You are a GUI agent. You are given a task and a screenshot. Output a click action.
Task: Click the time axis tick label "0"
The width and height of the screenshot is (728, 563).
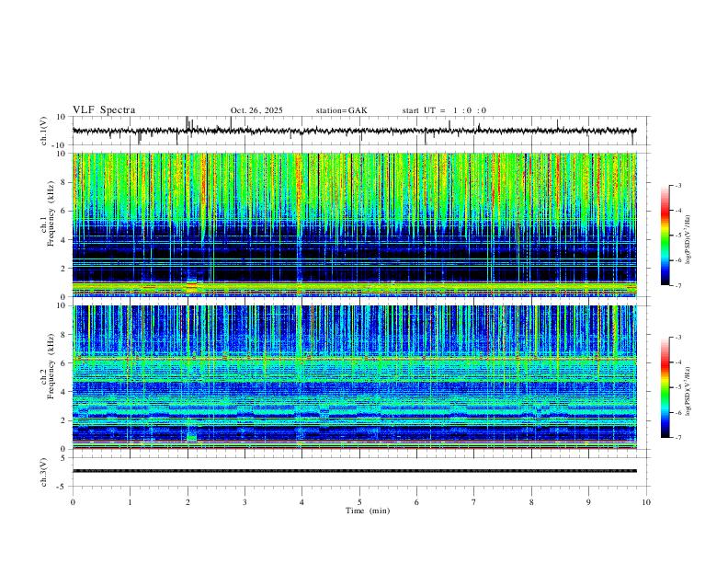point(73,502)
